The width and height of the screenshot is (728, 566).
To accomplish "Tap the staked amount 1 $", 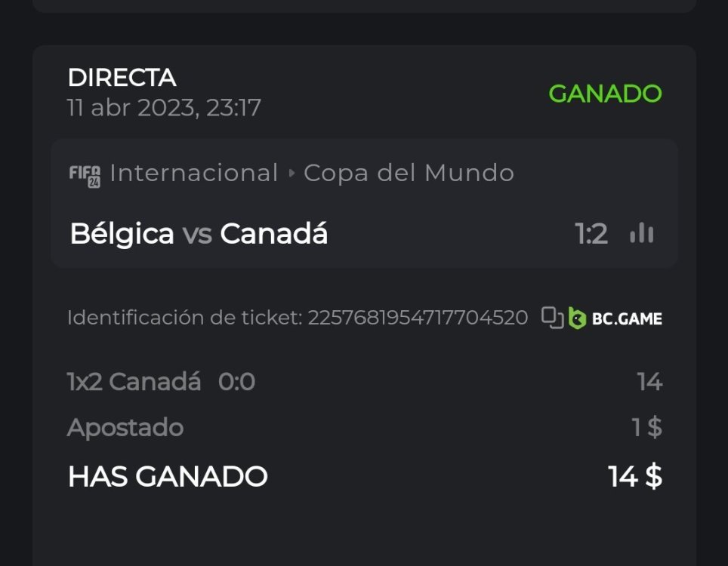I will click(646, 428).
